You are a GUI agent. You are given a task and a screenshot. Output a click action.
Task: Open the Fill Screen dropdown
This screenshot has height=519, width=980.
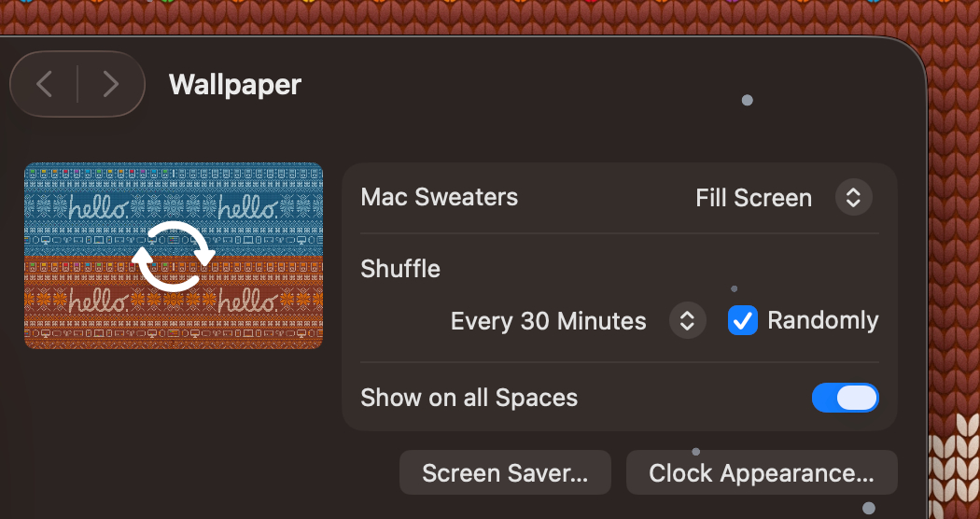tap(753, 198)
